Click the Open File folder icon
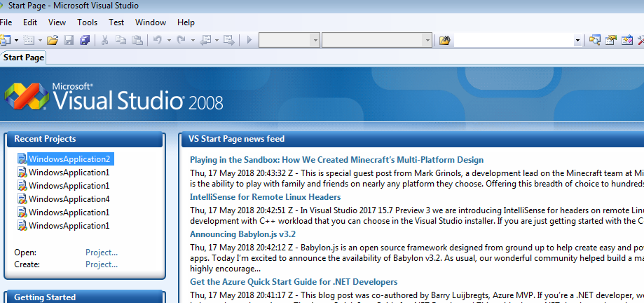Image resolution: width=644 pixels, height=303 pixels. coord(52,40)
